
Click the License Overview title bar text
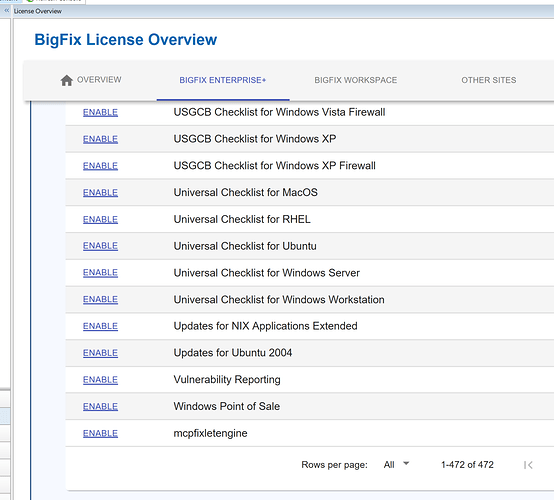(38, 11)
